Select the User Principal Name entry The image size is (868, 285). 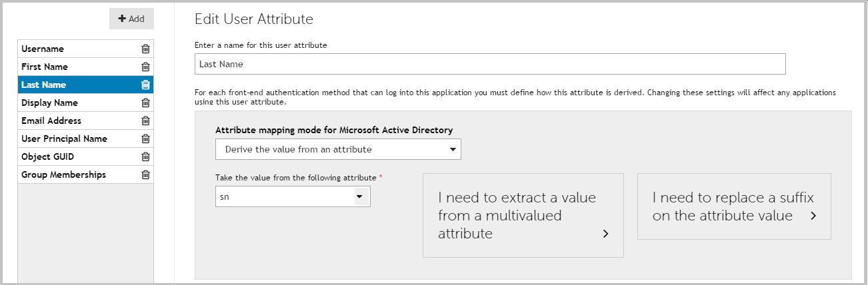tap(64, 139)
